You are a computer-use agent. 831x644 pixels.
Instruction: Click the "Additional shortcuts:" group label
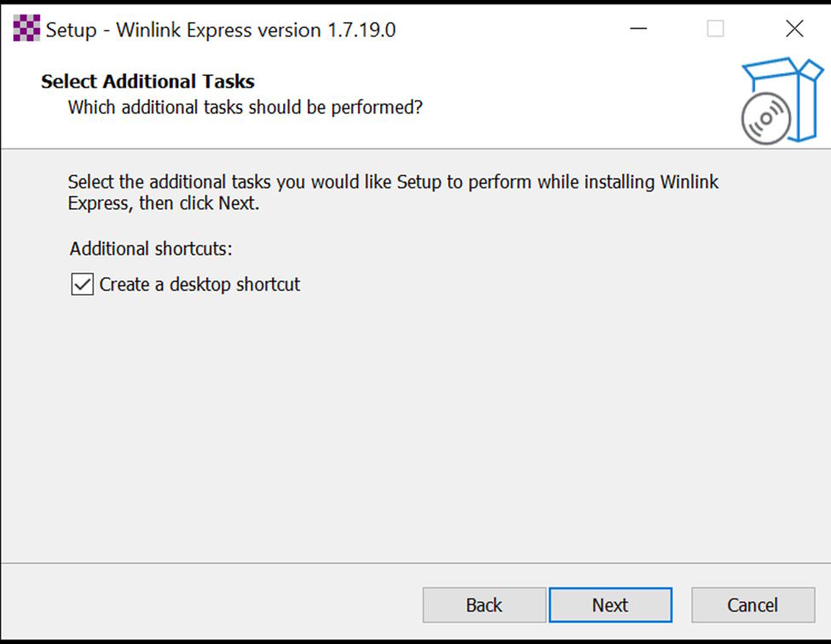coord(151,249)
